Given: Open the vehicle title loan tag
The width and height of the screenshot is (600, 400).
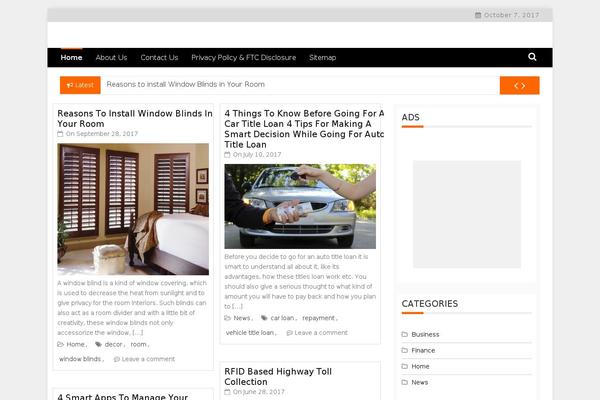Looking at the screenshot, I should (x=250, y=333).
